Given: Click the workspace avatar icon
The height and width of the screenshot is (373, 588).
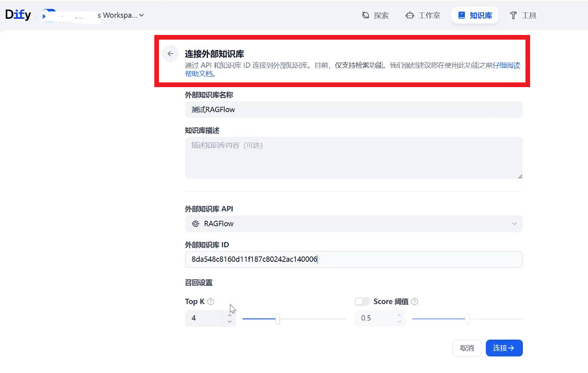Looking at the screenshot, I should point(49,15).
